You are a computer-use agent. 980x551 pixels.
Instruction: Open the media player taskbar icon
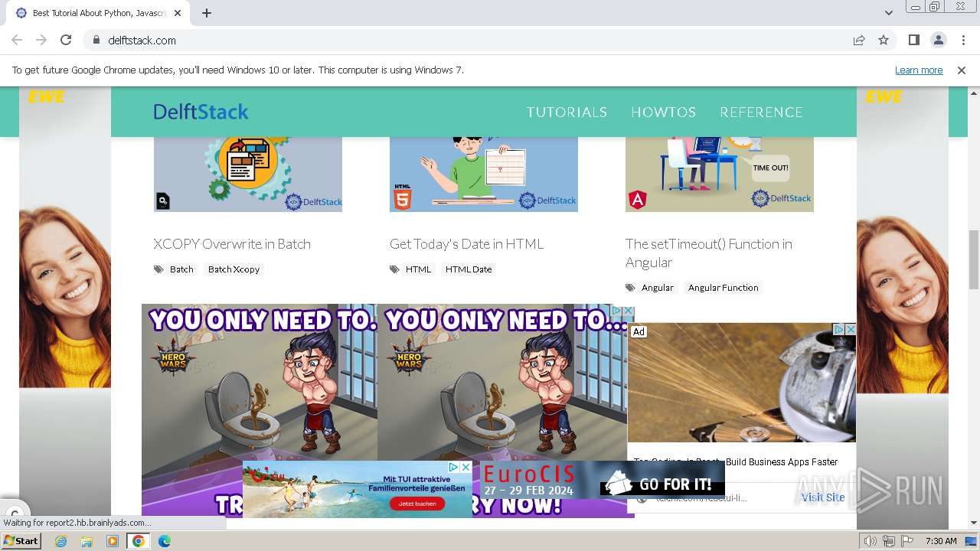113,541
